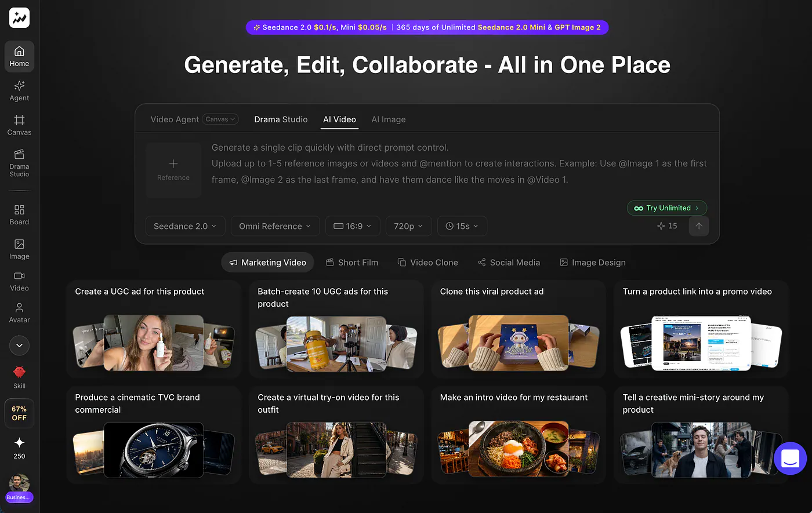The image size is (812, 513).
Task: Open the 720p resolution dropdown
Action: click(x=408, y=226)
